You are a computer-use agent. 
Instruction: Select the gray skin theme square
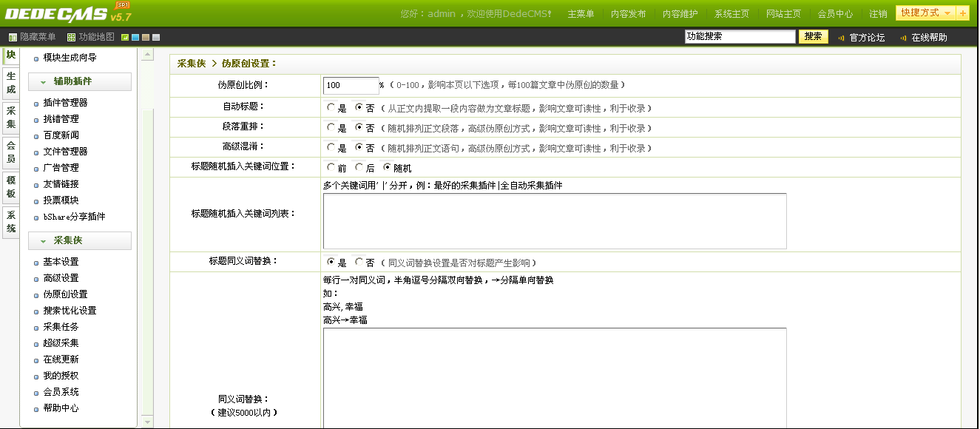click(156, 37)
